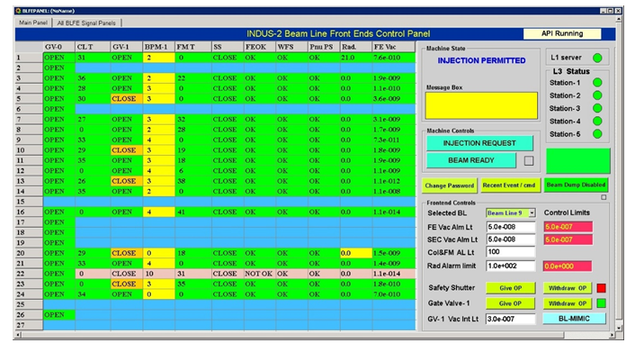
Task: Click the horizontal scrollbar left arrow
Action: pyautogui.click(x=18, y=335)
